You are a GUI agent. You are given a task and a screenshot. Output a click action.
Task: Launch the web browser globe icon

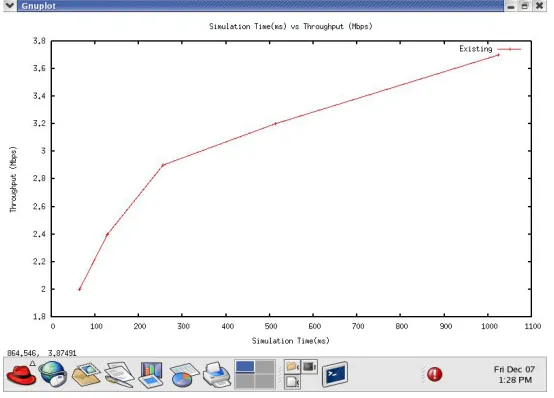pyautogui.click(x=53, y=374)
